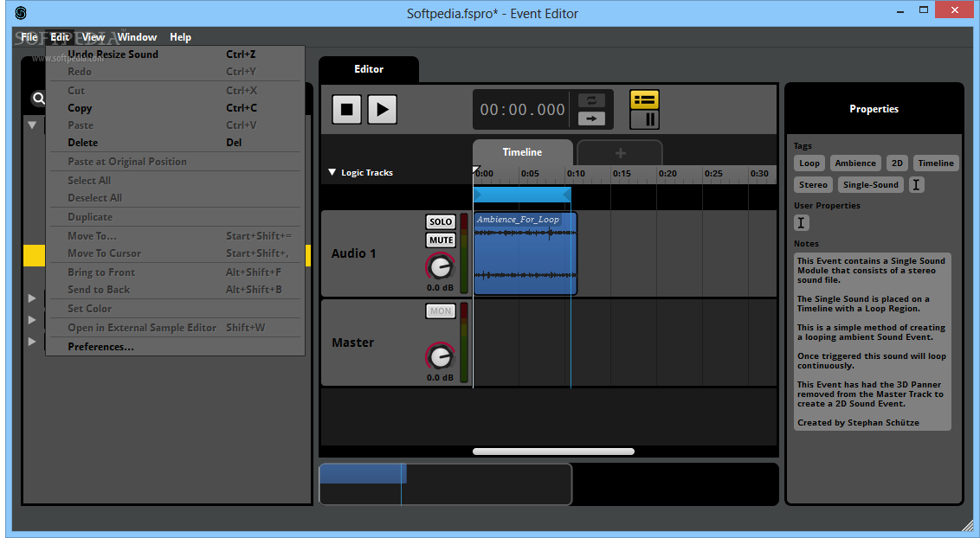Click the Ambience tag
The height and width of the screenshot is (538, 980).
coord(855,163)
